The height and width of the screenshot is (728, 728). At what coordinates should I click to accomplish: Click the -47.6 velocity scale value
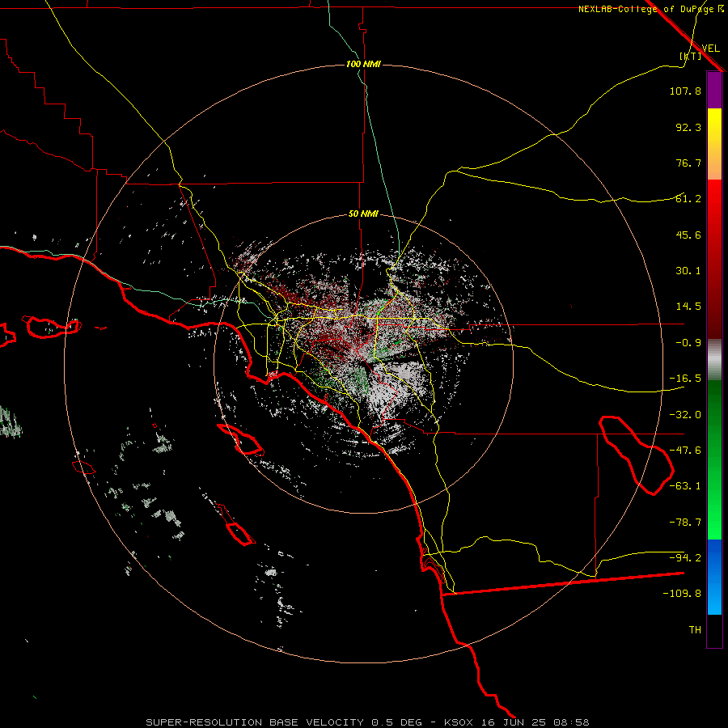click(x=685, y=451)
